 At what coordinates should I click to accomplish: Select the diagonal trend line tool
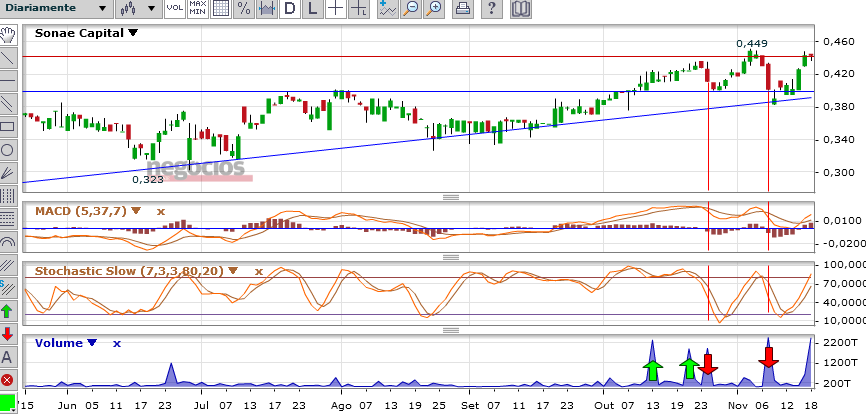click(8, 58)
